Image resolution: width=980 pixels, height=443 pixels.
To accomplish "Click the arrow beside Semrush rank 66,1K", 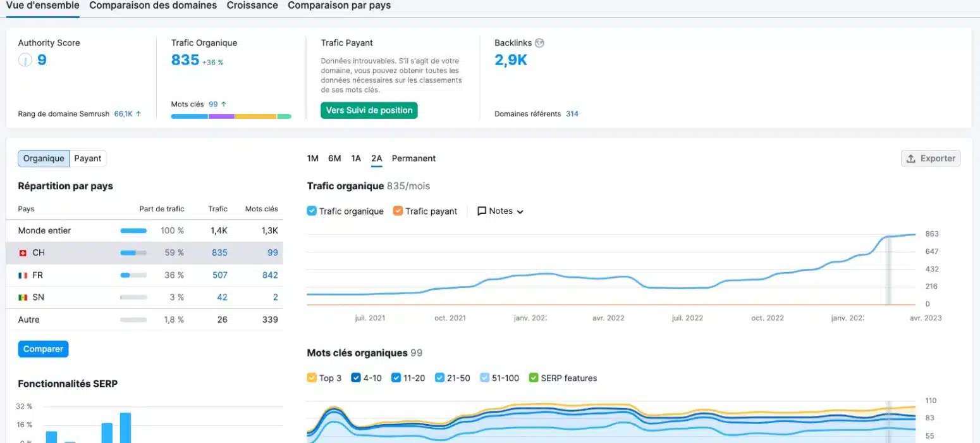I will tap(138, 114).
